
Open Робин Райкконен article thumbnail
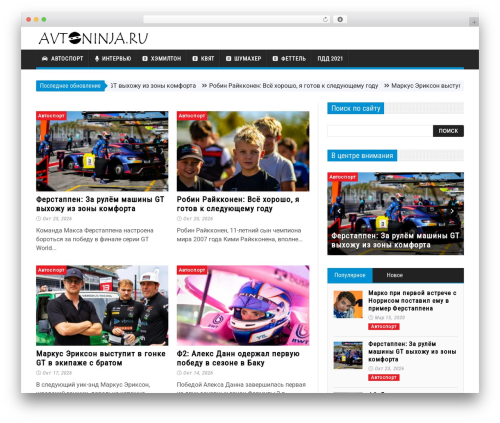pos(243,151)
